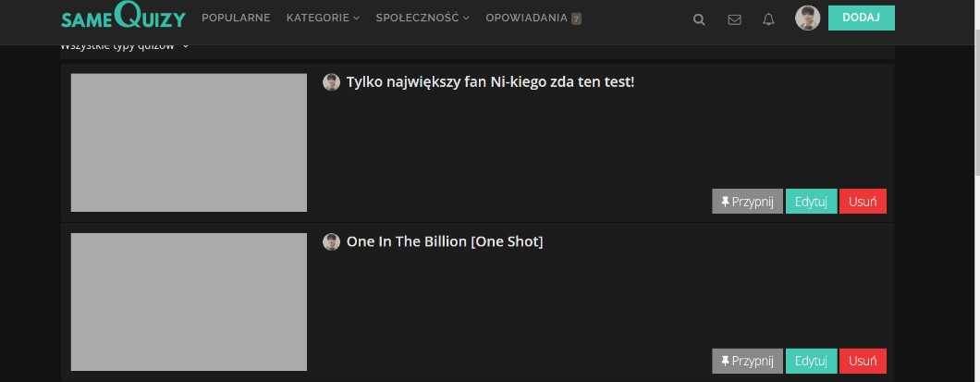Screen dimensions: 980x382
Task: Open the Tylko największy fan Ni-kiego quiz title
Action: point(490,82)
